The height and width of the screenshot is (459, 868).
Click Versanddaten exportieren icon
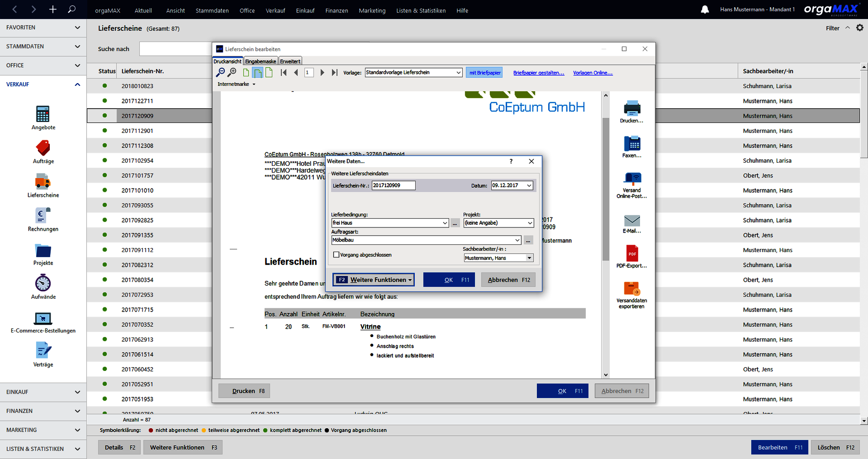coord(632,289)
